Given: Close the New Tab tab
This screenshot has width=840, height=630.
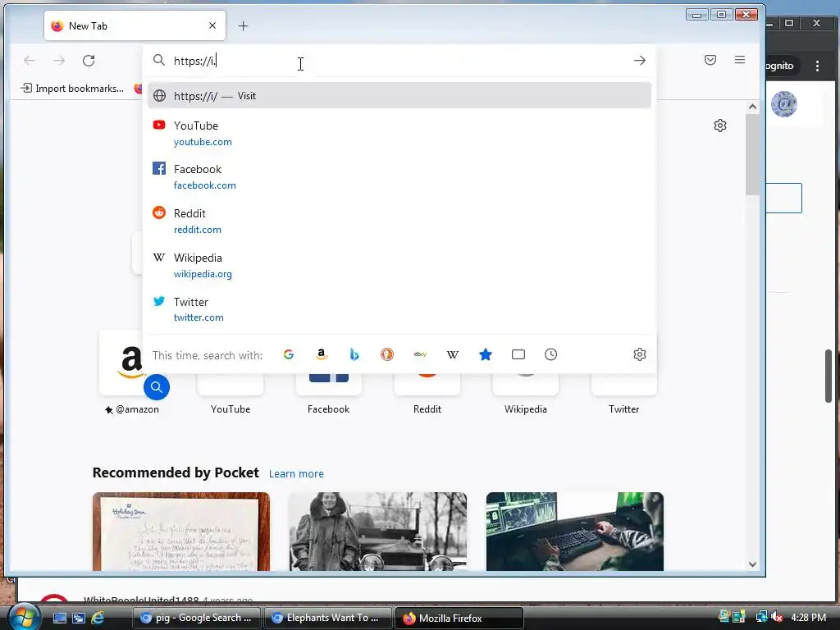Looking at the screenshot, I should (212, 25).
